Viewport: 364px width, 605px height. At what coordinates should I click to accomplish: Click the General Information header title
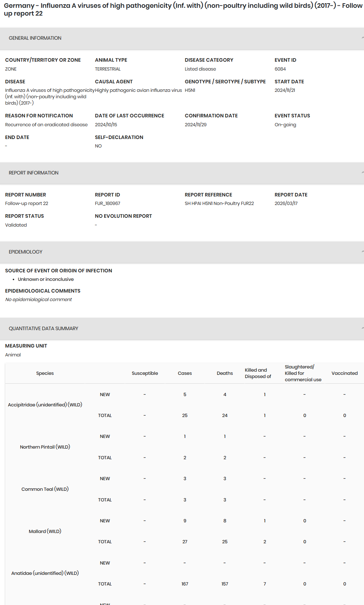point(35,38)
